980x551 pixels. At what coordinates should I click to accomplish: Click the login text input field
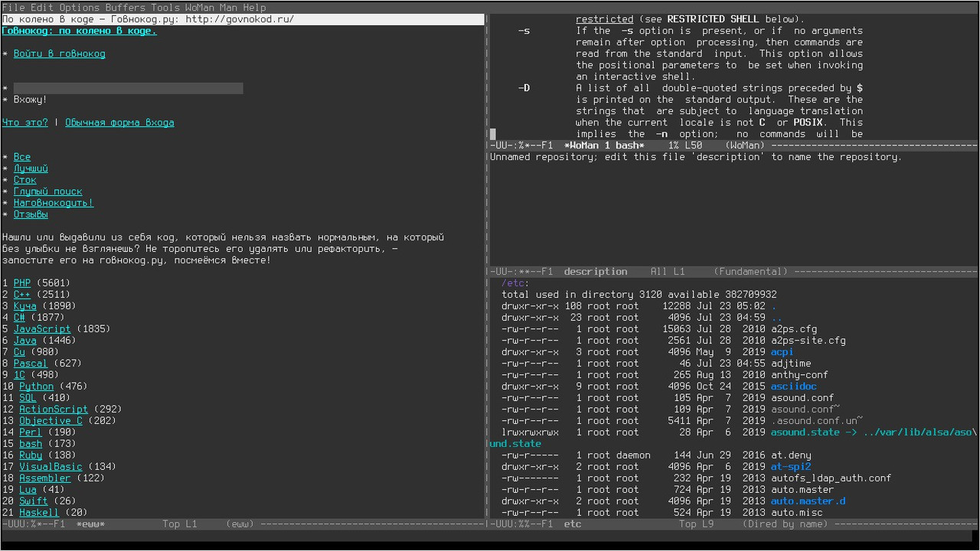(x=129, y=88)
